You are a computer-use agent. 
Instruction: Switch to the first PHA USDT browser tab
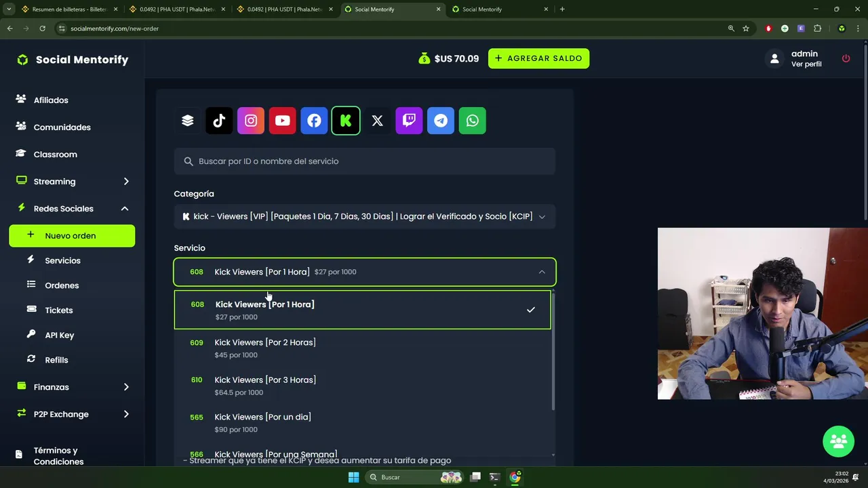click(x=176, y=9)
